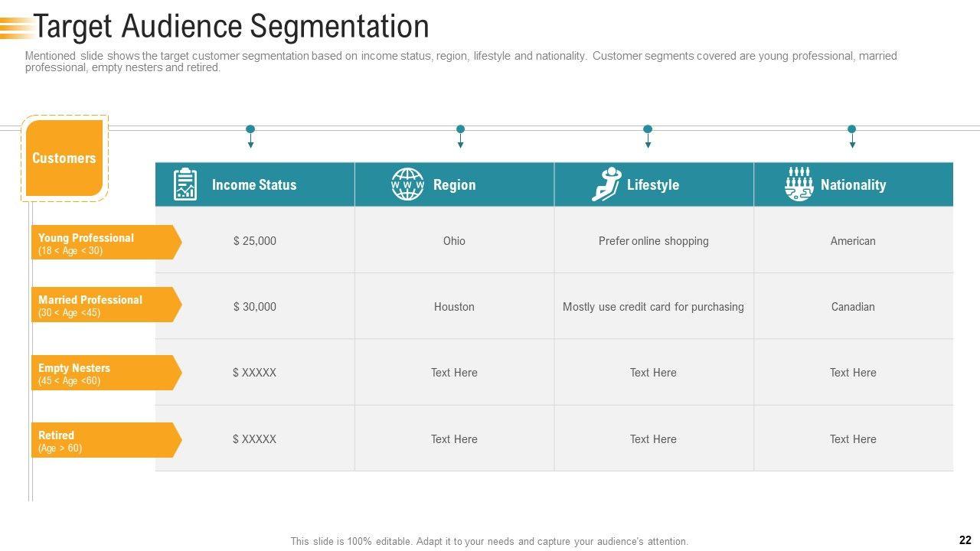980x551 pixels.
Task: Click the $ 25,000 income cell
Action: (255, 241)
